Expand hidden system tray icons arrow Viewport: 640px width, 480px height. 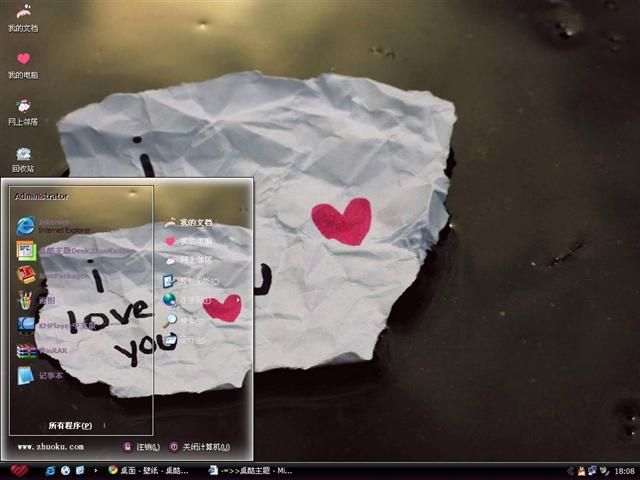click(568, 470)
